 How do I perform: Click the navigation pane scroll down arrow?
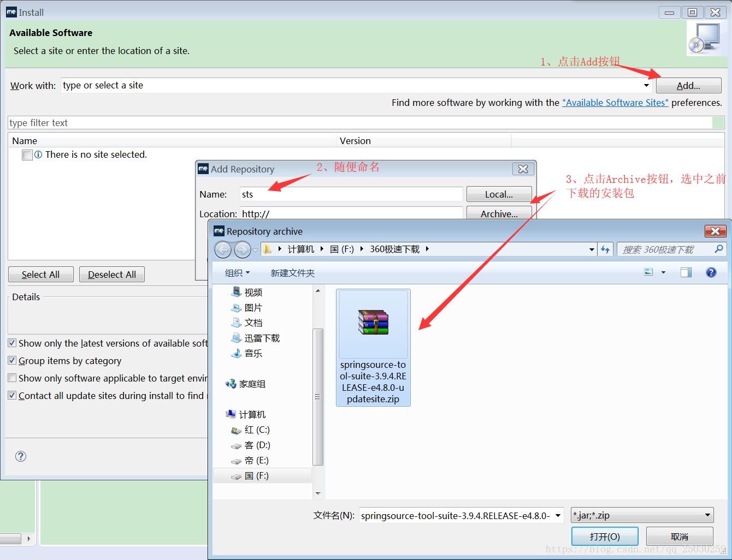(318, 493)
